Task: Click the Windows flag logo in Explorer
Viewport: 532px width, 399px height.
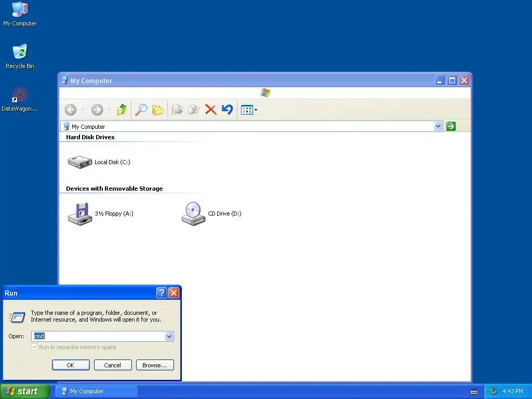Action: click(265, 92)
